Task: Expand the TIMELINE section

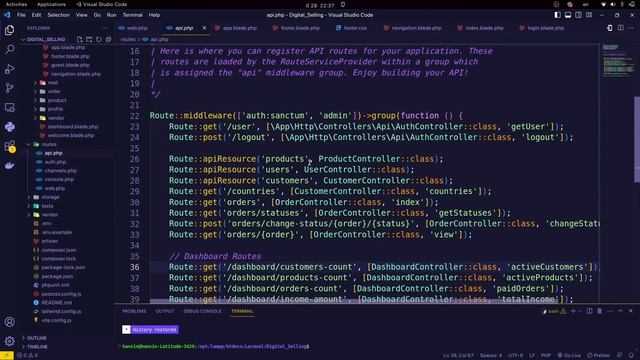Action: pyautogui.click(x=37, y=347)
